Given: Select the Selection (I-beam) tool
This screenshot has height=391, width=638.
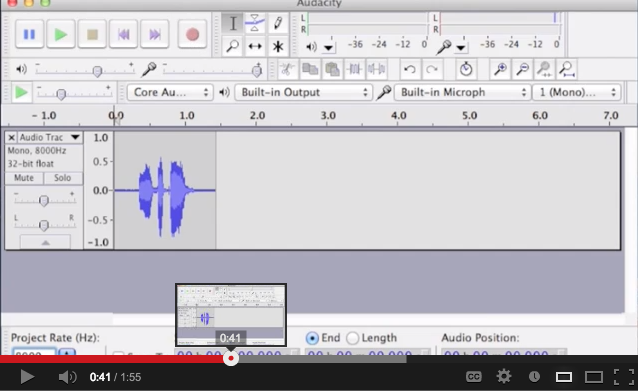Looking at the screenshot, I should coord(233,23).
